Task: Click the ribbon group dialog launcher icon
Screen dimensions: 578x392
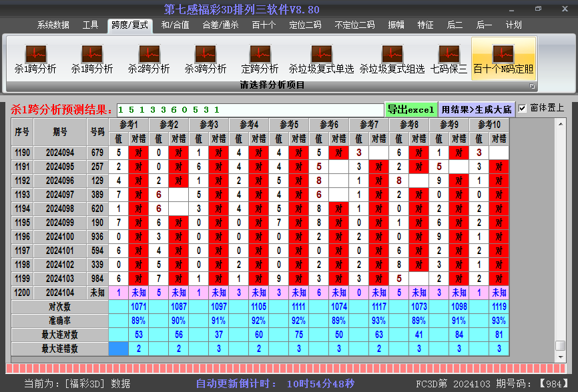Action: click(x=532, y=86)
